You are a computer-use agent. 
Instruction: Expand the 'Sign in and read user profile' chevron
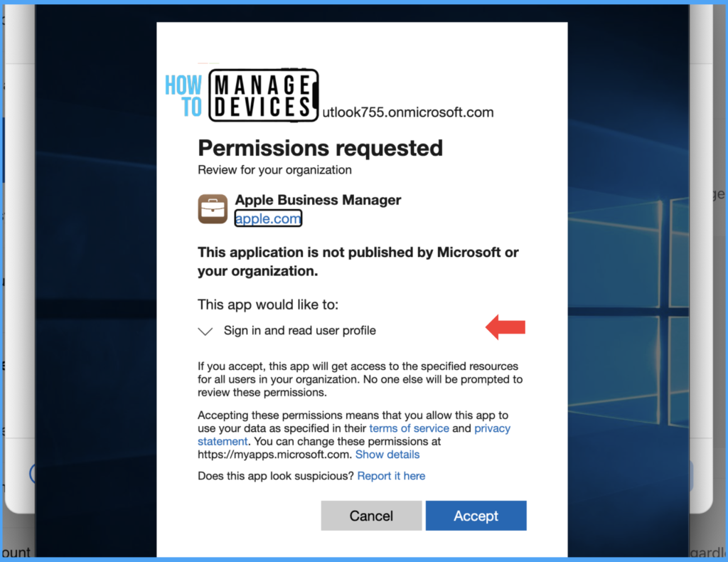[205, 332]
